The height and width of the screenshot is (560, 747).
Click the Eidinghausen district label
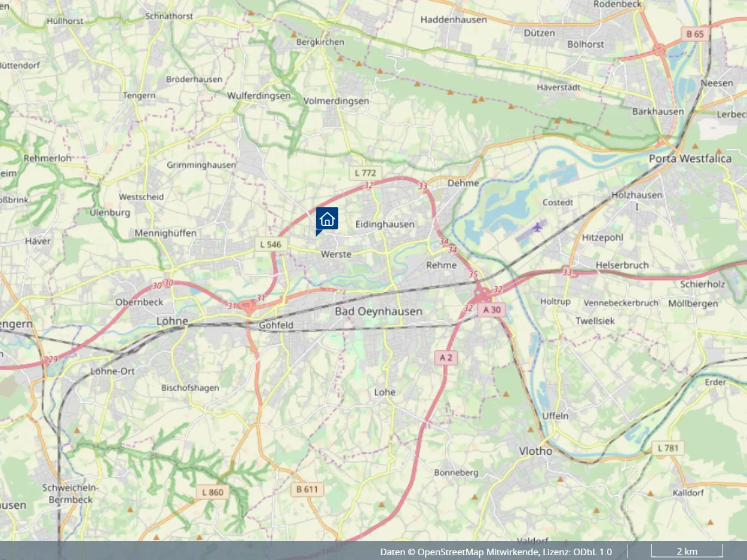(385, 224)
